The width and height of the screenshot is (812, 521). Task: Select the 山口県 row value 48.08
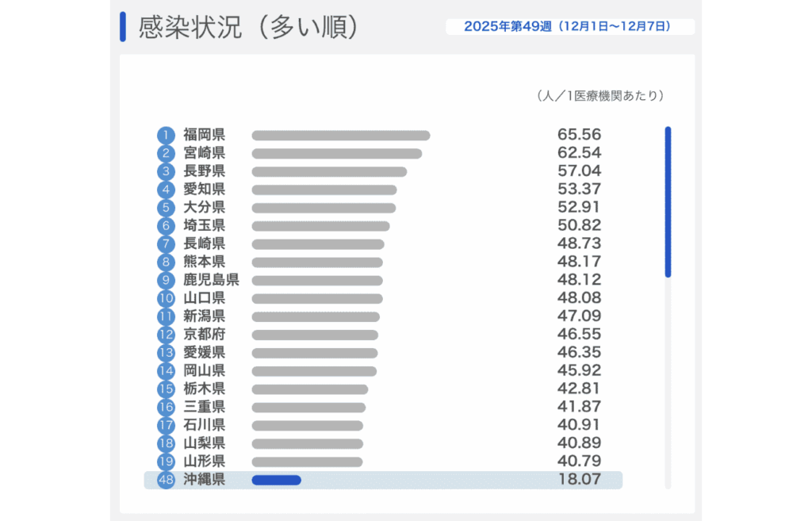click(x=579, y=298)
